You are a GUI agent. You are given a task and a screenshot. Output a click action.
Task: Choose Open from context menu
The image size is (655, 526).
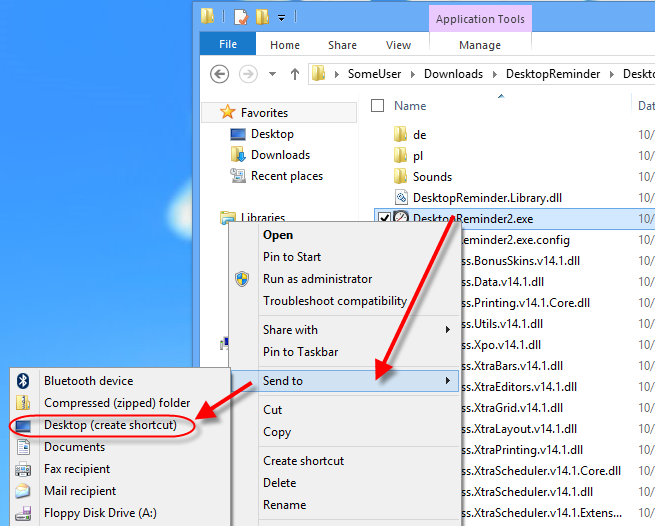[x=278, y=235]
